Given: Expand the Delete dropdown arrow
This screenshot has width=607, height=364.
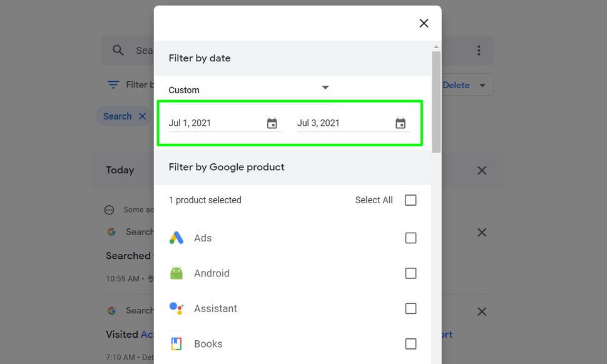Looking at the screenshot, I should tap(482, 84).
